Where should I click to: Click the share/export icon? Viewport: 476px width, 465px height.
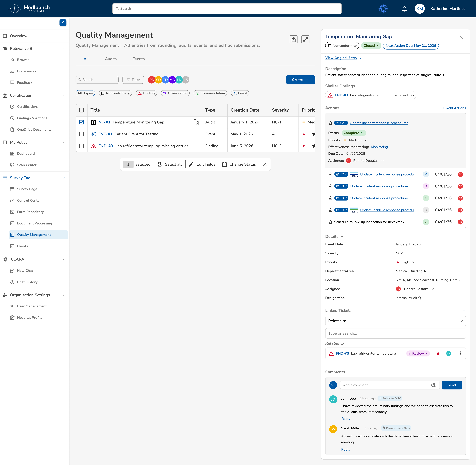[x=294, y=39]
